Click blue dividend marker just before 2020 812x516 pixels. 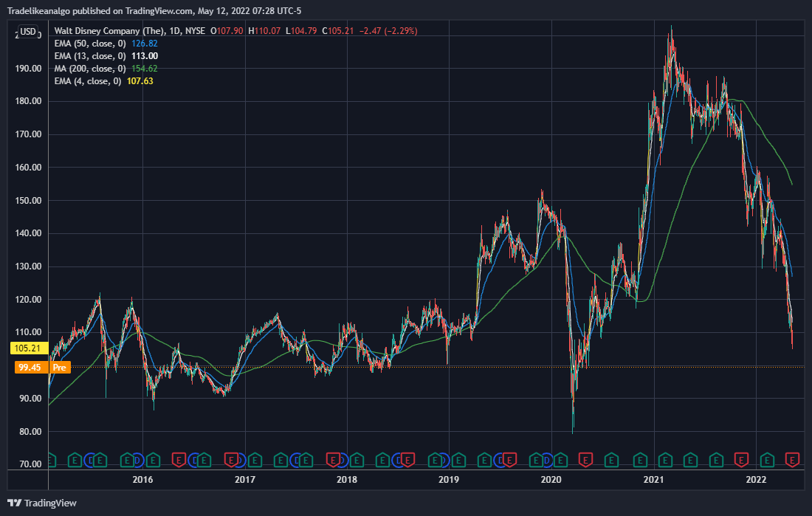pyautogui.click(x=548, y=460)
